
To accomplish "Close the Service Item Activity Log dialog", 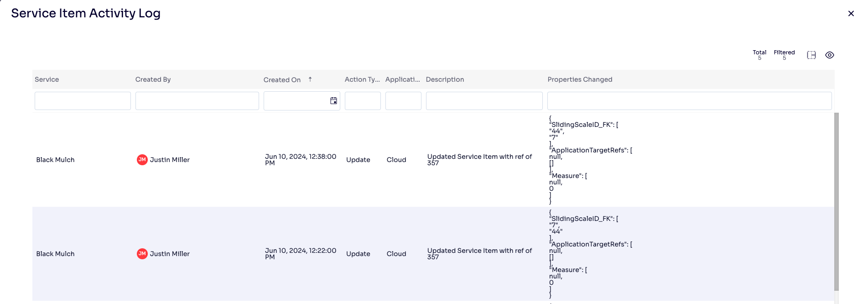I will pos(851,14).
